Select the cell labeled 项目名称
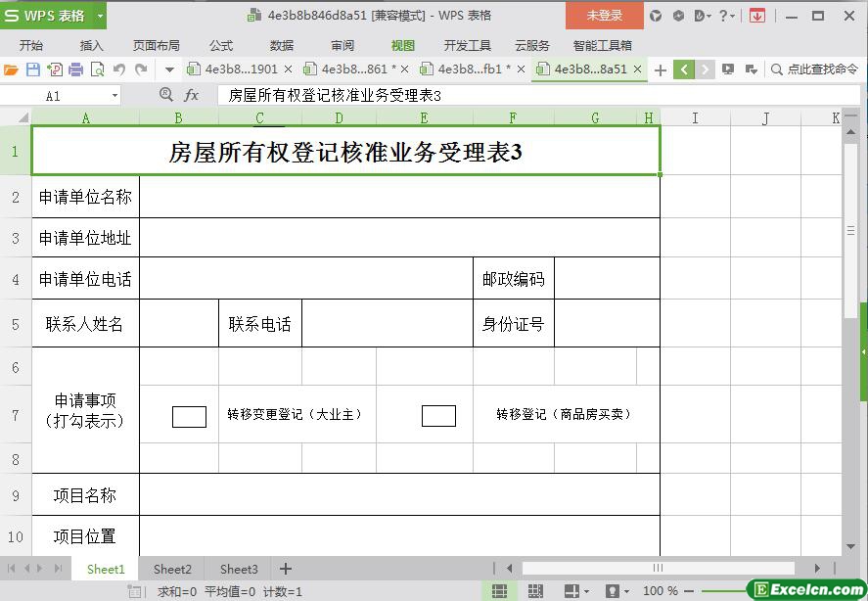Screen dimensions: 868x601 [x=85, y=494]
